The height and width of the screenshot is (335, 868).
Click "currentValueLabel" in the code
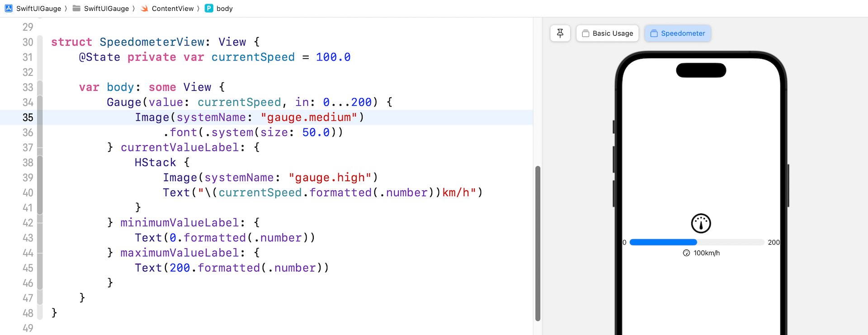179,148
